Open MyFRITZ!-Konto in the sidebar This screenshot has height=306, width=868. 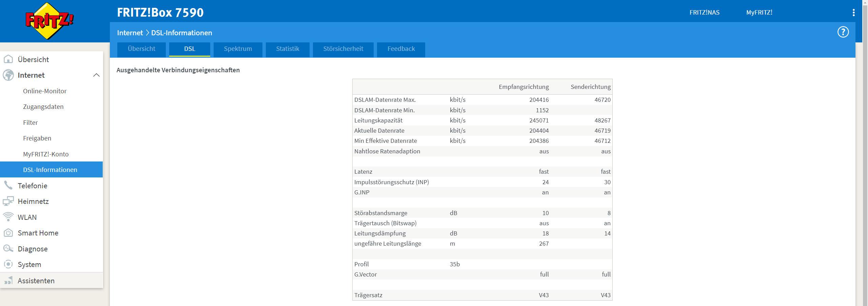pos(46,154)
